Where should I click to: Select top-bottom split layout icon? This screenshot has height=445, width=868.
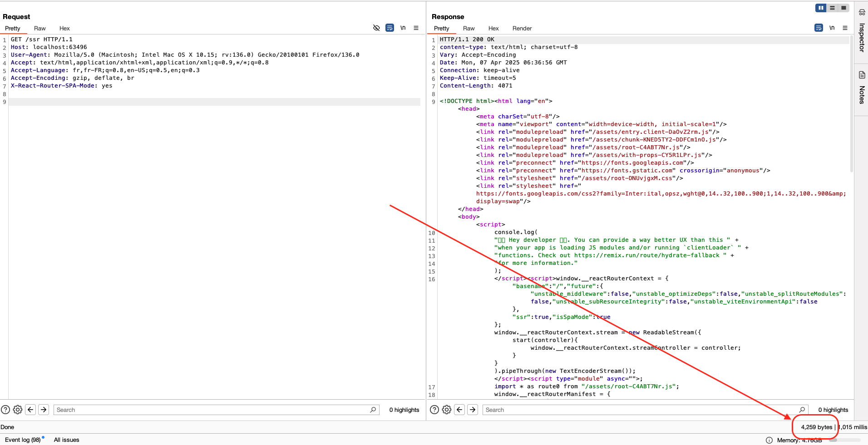[832, 8]
